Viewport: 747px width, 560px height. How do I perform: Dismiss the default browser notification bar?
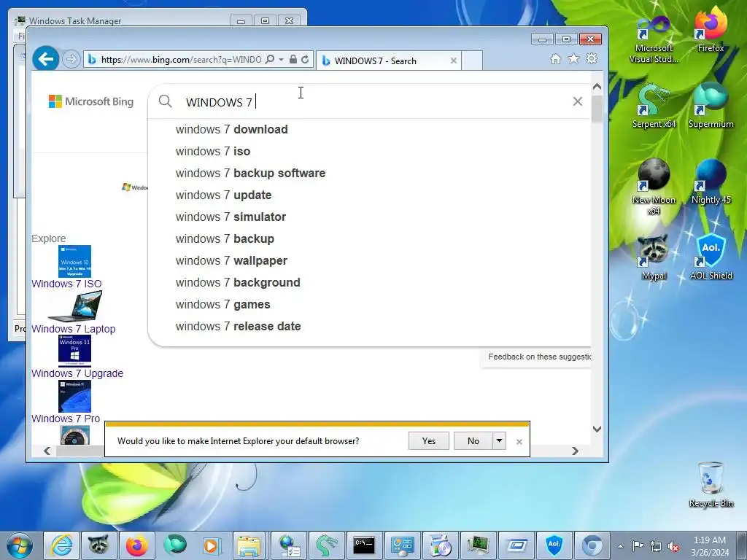coord(519,442)
